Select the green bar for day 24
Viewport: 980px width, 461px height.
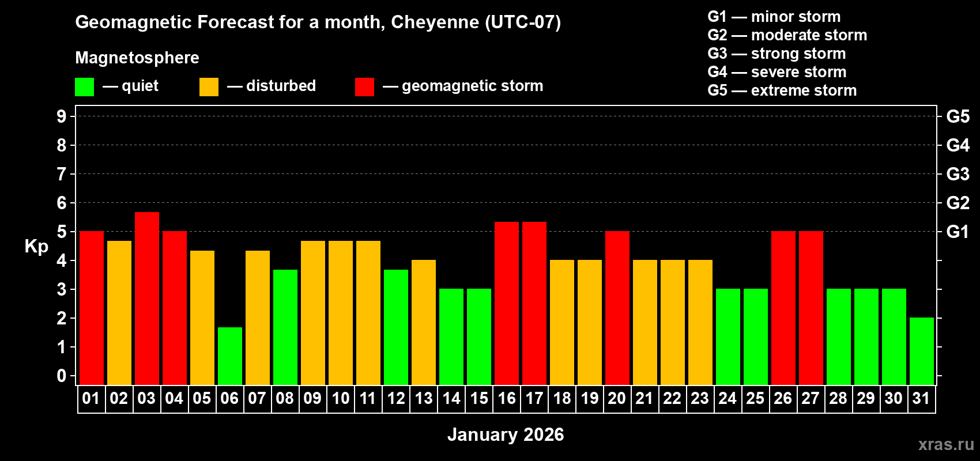[x=728, y=337]
